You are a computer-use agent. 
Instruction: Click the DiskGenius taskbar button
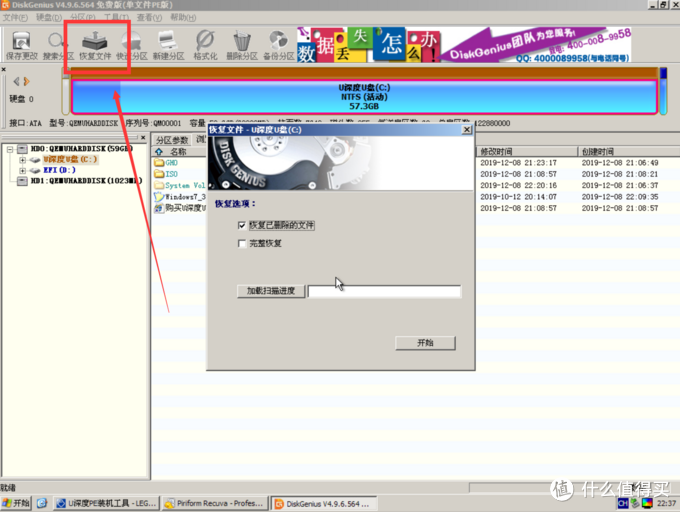pos(324,504)
